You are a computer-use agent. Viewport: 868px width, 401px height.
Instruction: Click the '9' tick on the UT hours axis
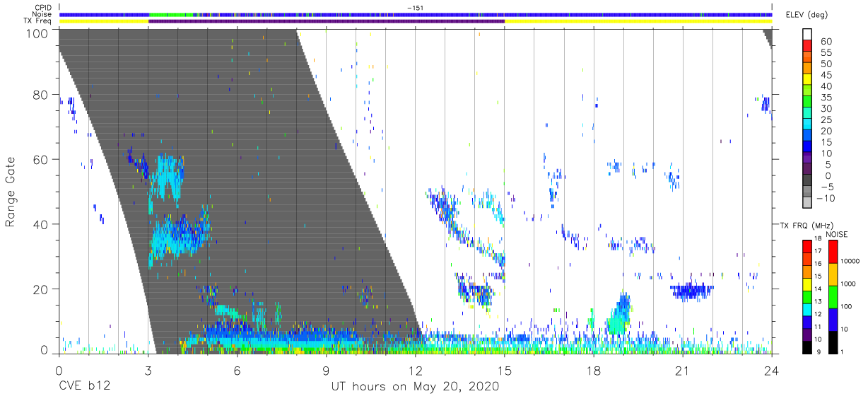coord(326,371)
